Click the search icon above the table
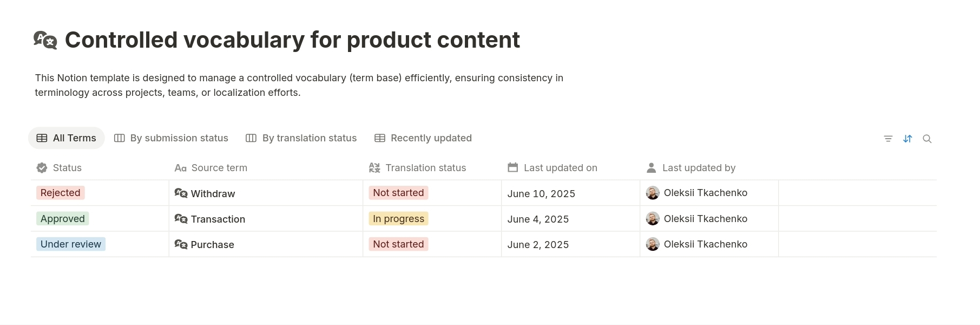The height and width of the screenshot is (325, 980). click(x=928, y=139)
